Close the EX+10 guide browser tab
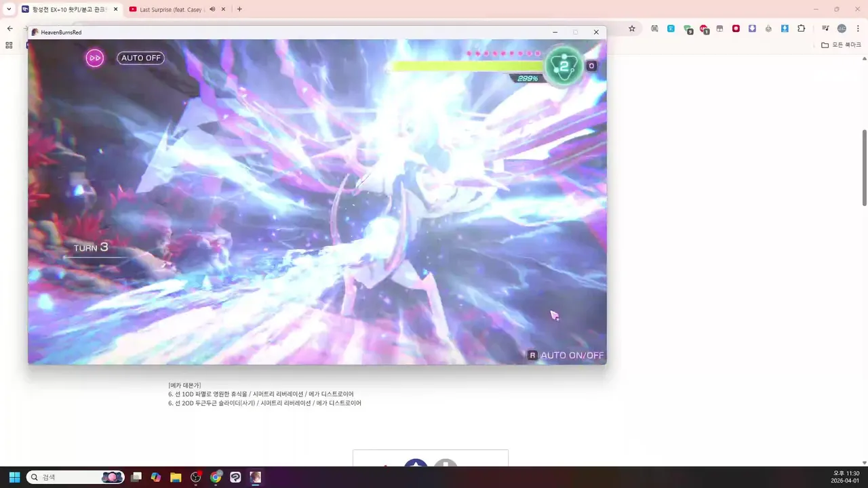Image resolution: width=868 pixels, height=488 pixels. coord(115,9)
